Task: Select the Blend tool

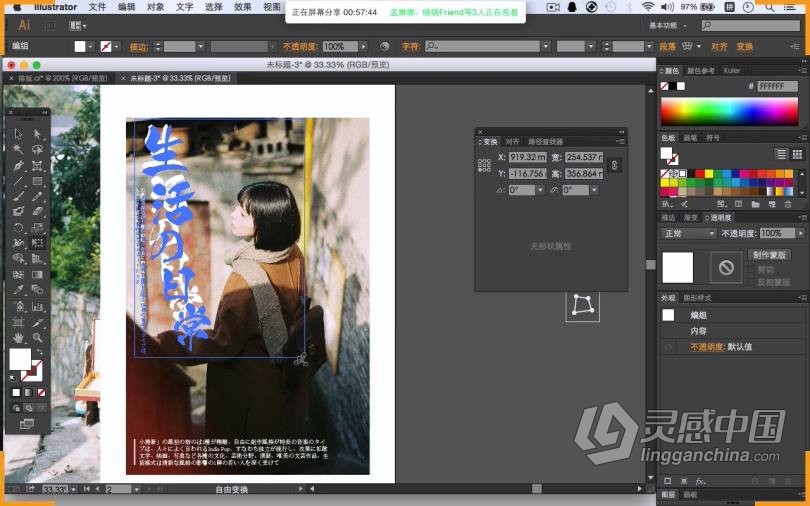Action: (x=37, y=290)
